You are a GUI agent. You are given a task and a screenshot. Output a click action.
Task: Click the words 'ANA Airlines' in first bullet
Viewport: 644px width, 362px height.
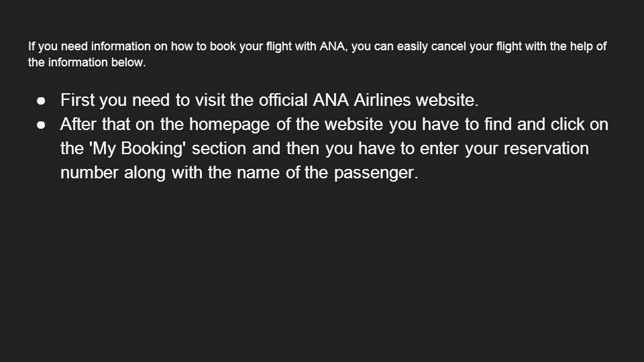362,100
